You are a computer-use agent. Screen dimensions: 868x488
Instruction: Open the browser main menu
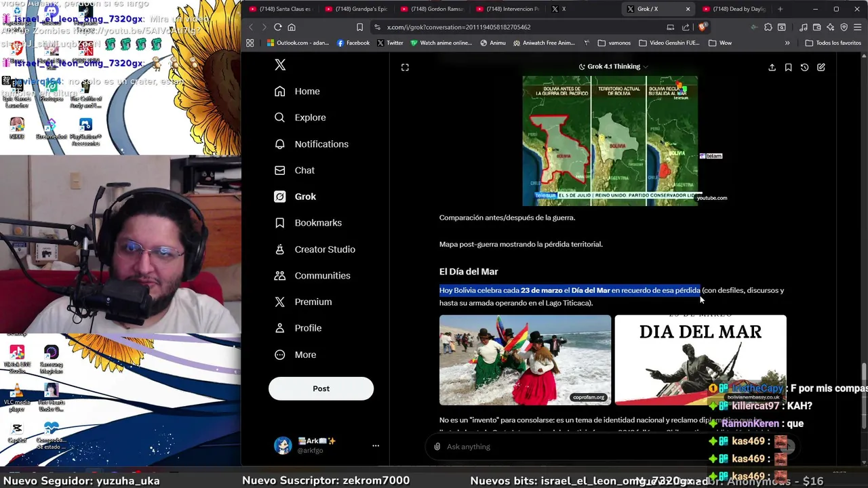click(857, 27)
